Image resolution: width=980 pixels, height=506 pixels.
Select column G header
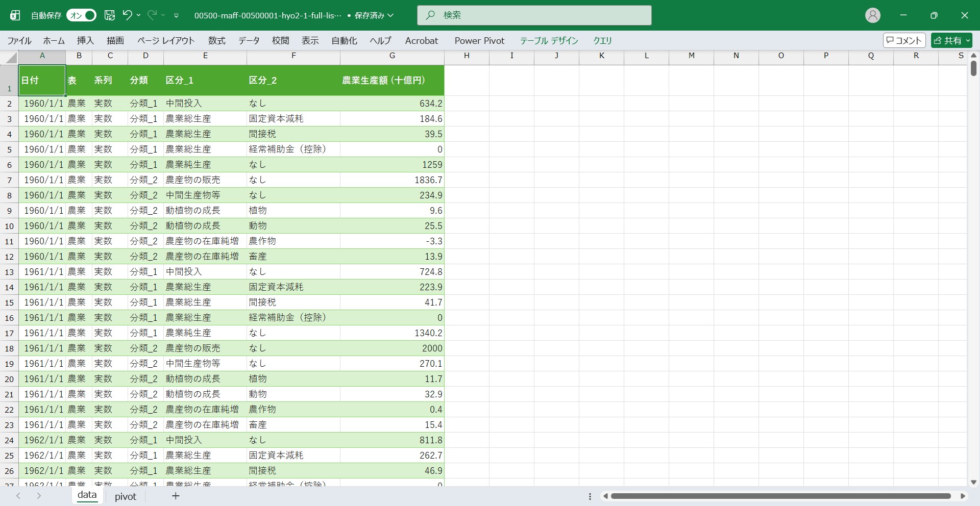pos(392,56)
